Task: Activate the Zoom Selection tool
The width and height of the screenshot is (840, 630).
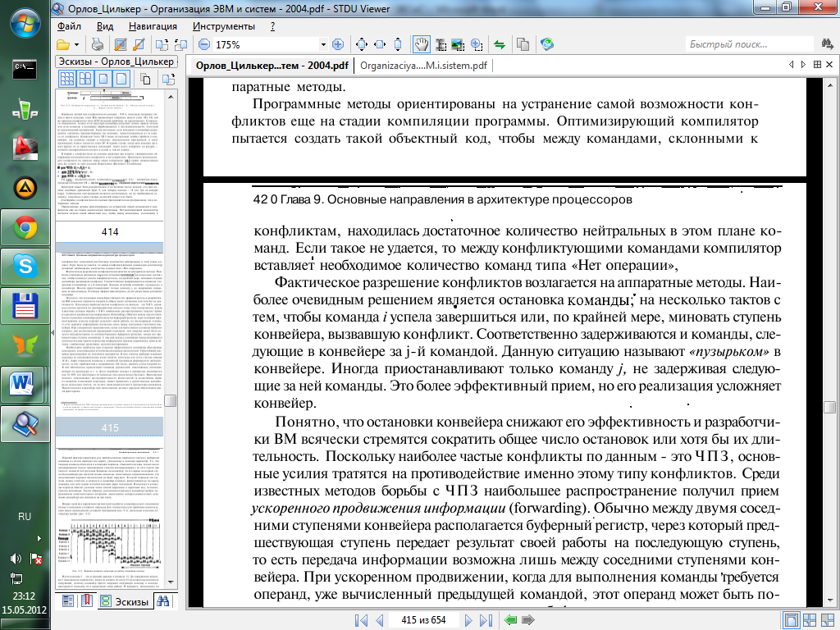Action: click(477, 44)
